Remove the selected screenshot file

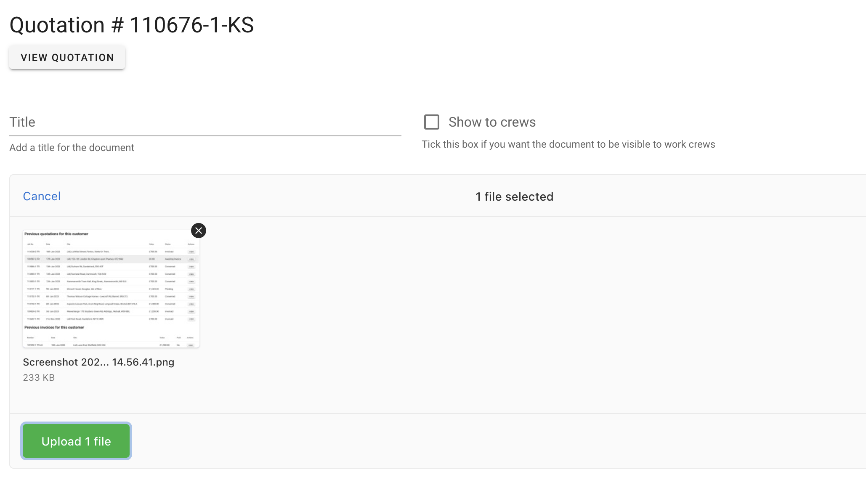coord(199,231)
